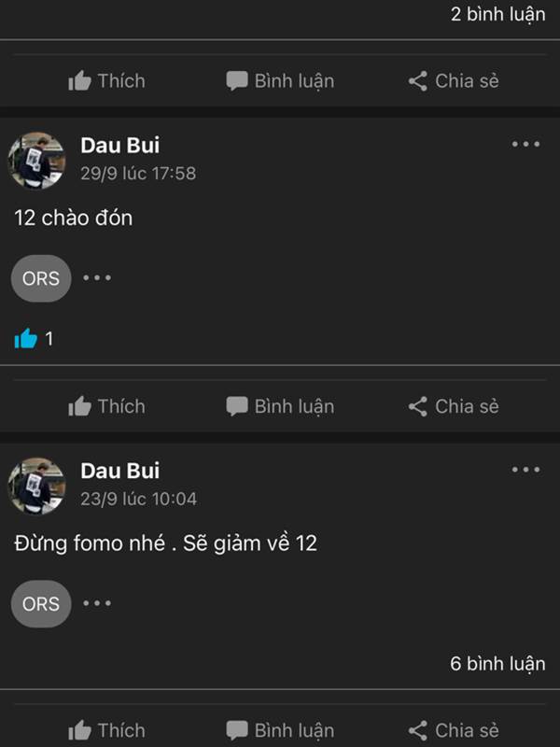Expand the ellipsis beside ORS on 29/9 post
The height and width of the screenshot is (747, 560).
[x=97, y=278]
